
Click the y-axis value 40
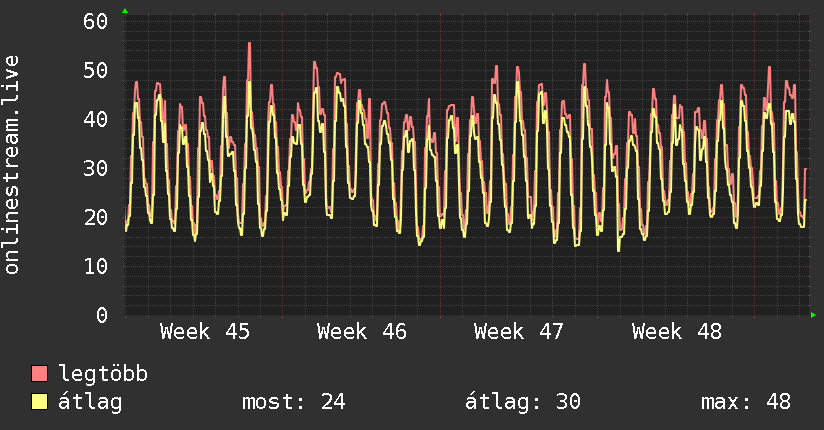pos(96,119)
